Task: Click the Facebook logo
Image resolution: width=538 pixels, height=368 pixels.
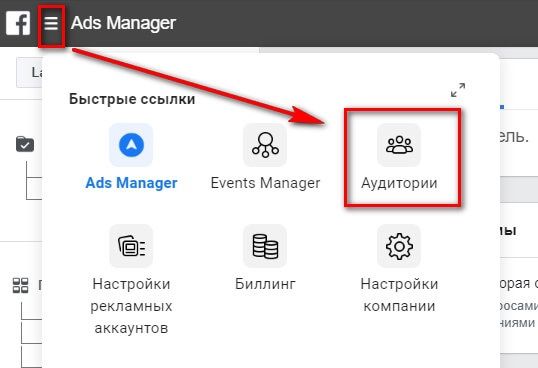Action: [18, 23]
